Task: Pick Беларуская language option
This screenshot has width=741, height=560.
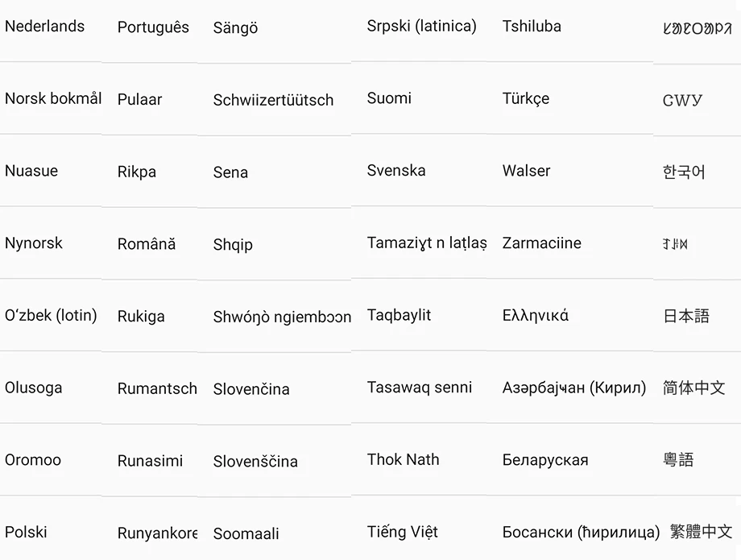Action: (x=545, y=460)
